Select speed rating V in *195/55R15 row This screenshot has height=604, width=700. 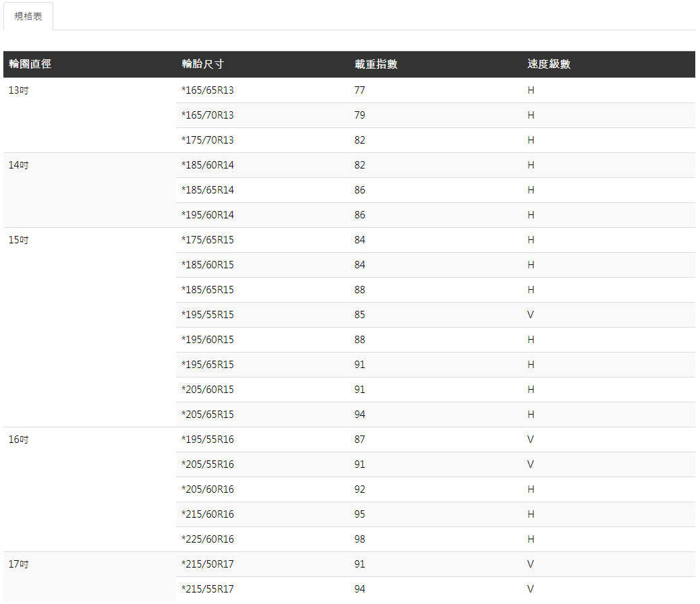(x=531, y=315)
